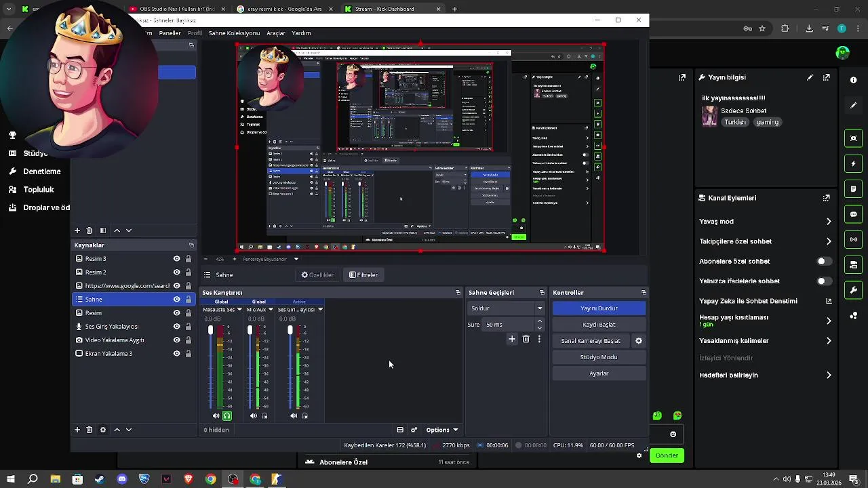Screen dimensions: 868x488
Task: Mute the Ses Giriş Yakalayıcısı channel speaker
Action: tap(294, 416)
